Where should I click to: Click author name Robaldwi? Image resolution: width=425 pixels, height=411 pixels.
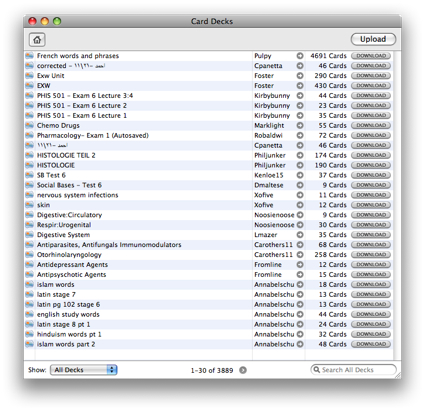[x=268, y=135]
